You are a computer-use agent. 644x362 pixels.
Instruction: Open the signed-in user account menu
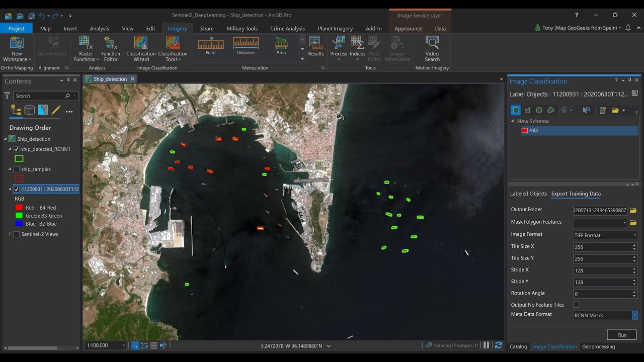[578, 28]
